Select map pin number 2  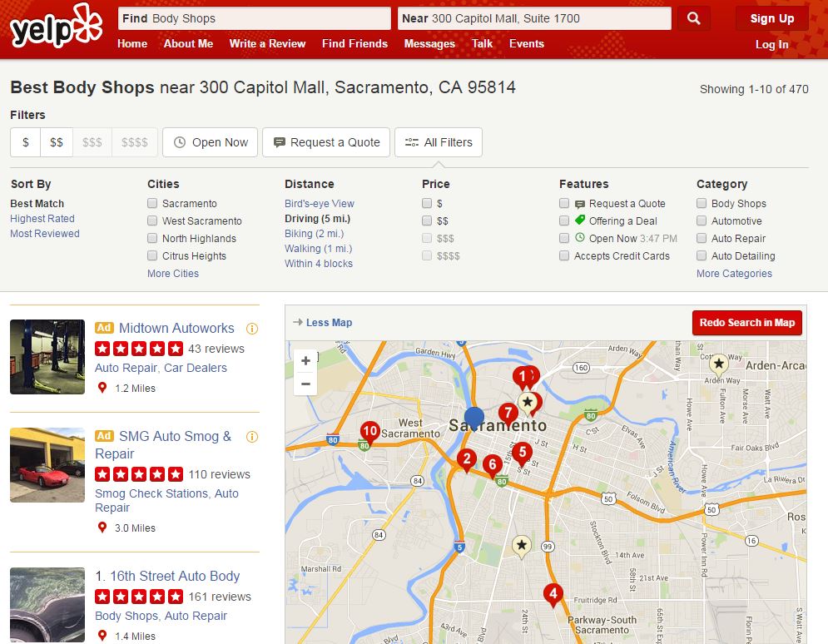tap(467, 460)
